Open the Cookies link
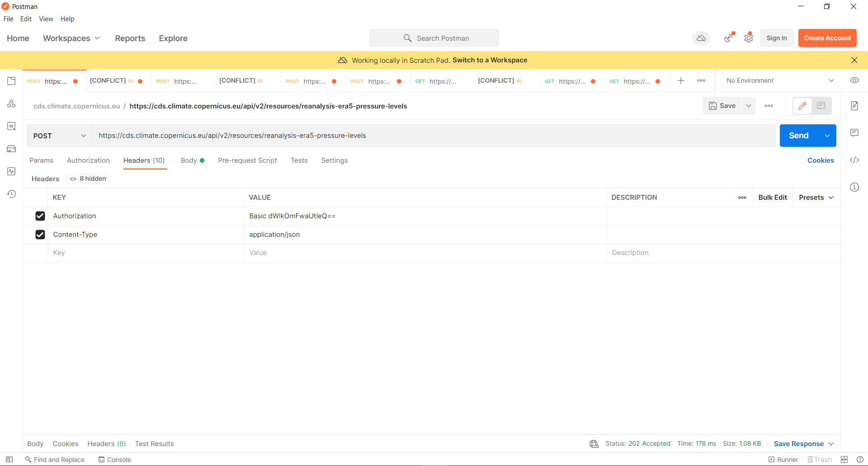 pyautogui.click(x=821, y=160)
